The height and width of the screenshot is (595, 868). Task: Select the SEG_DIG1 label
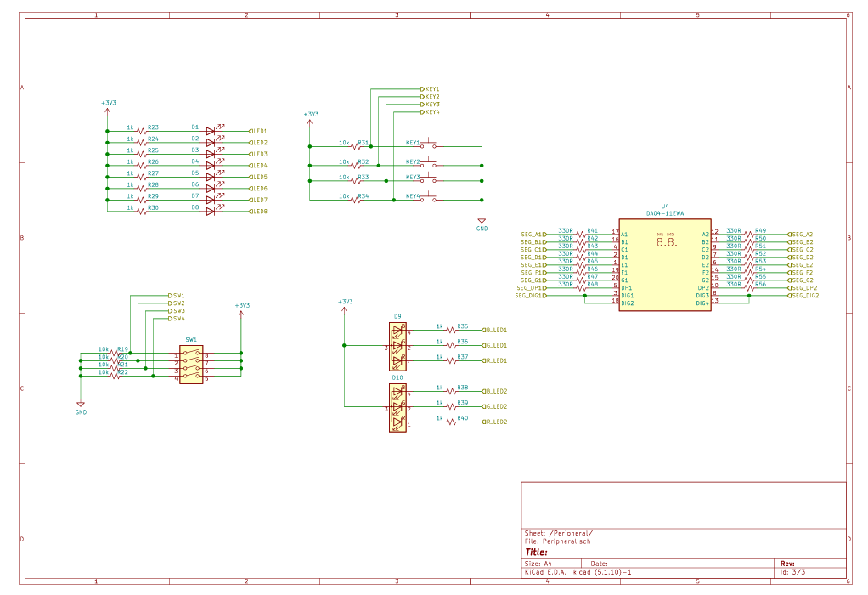531,296
